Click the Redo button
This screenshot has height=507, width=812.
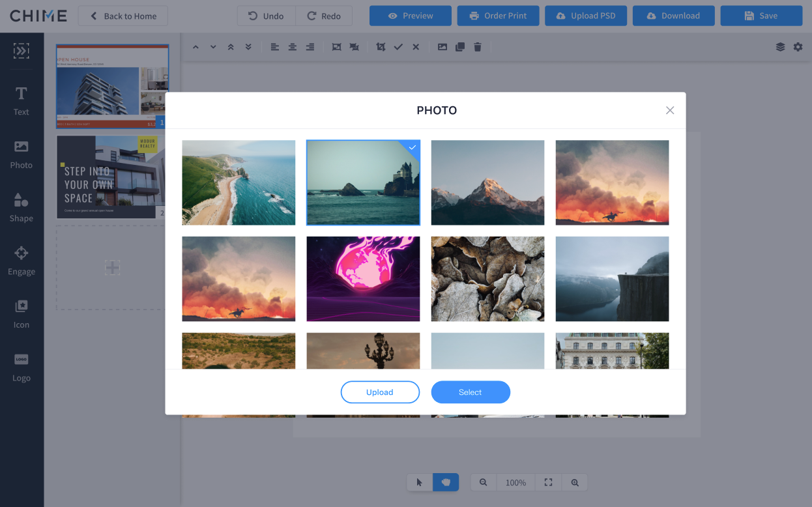pos(324,16)
